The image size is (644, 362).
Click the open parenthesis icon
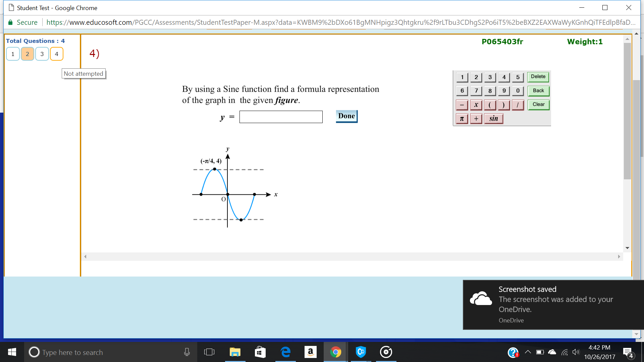tap(490, 104)
